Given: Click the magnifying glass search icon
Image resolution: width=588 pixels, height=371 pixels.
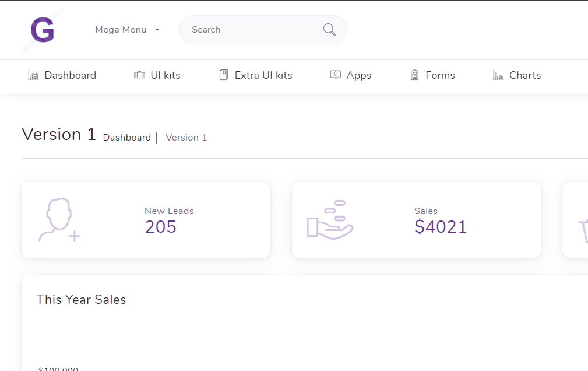Looking at the screenshot, I should coord(329,30).
